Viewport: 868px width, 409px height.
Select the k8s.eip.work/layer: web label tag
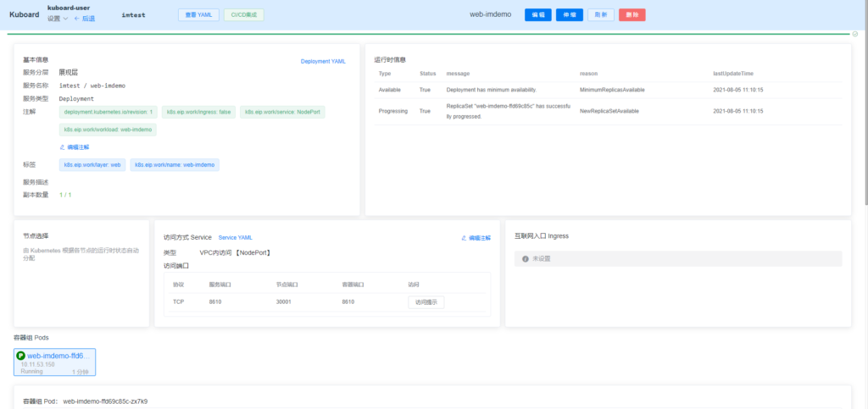coord(91,164)
